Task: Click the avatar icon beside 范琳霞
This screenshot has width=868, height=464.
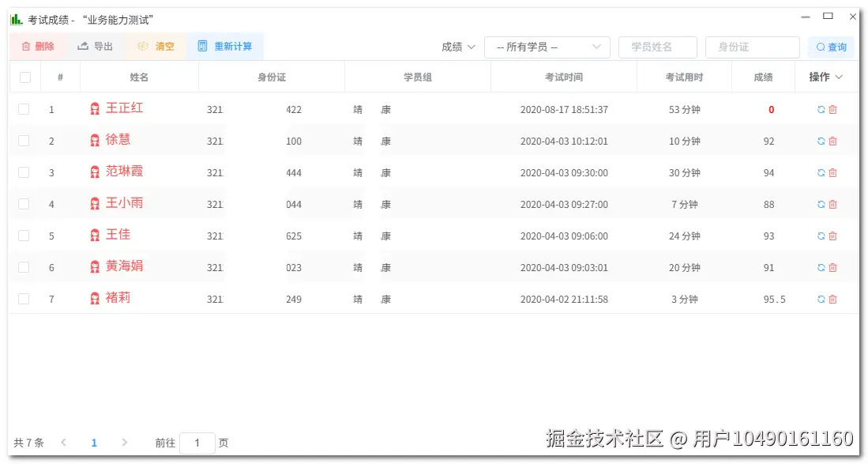Action: coord(95,172)
